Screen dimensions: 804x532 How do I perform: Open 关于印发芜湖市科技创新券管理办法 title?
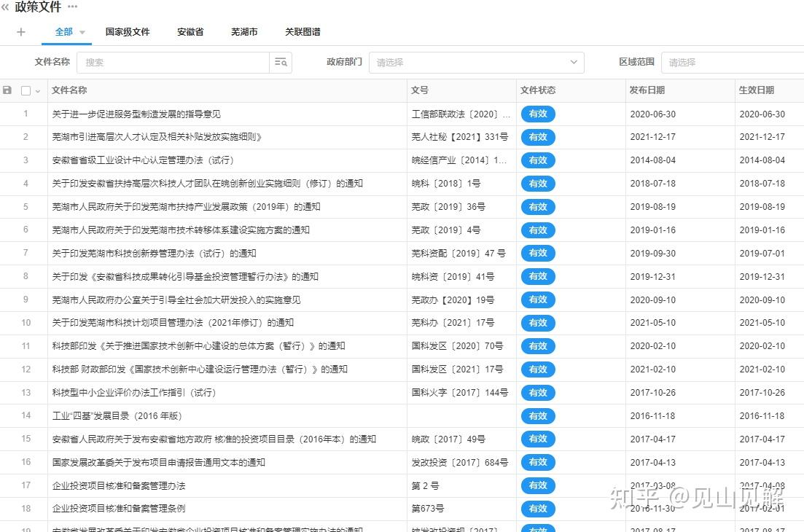154,253
